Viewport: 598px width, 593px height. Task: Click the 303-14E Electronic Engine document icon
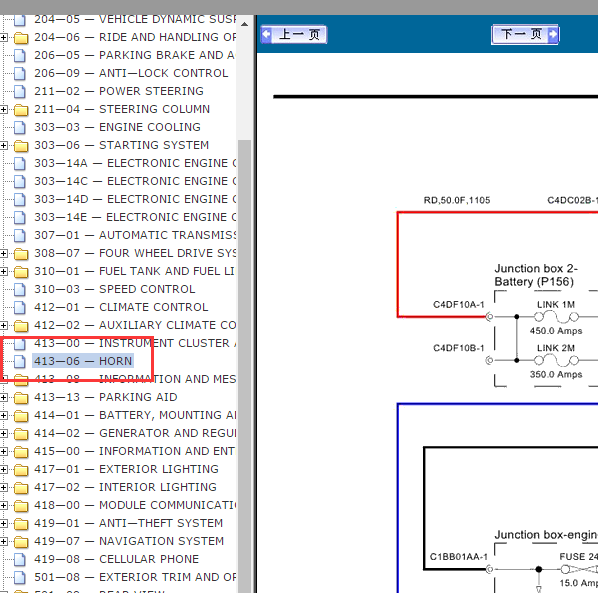click(x=20, y=217)
